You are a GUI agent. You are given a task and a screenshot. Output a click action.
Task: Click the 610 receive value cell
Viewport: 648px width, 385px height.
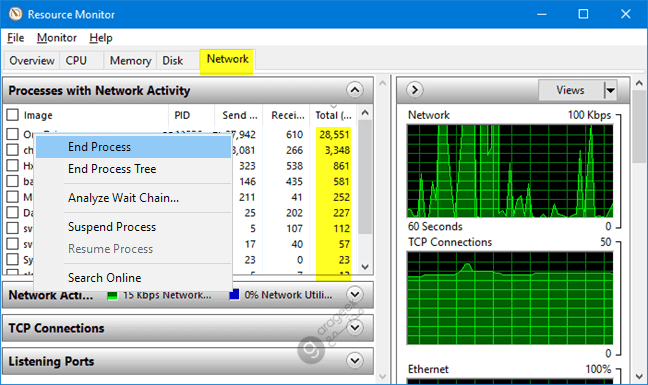pos(294,135)
